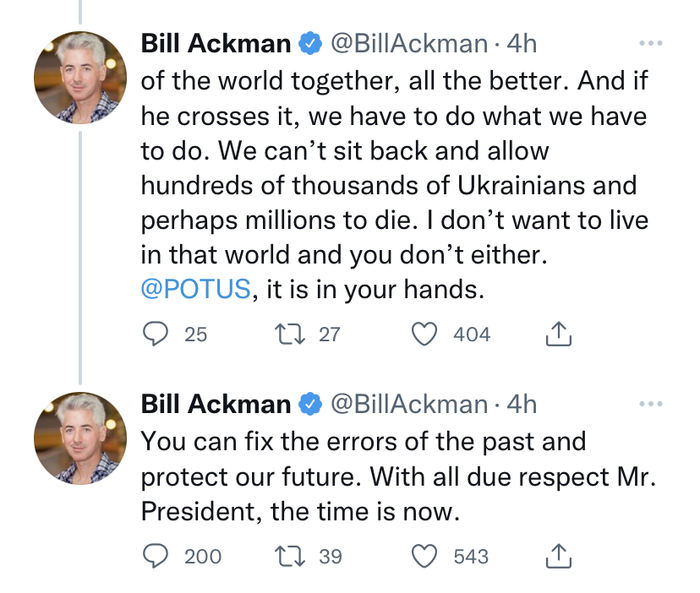Open Bill Ackman's name on first tweet

click(216, 43)
